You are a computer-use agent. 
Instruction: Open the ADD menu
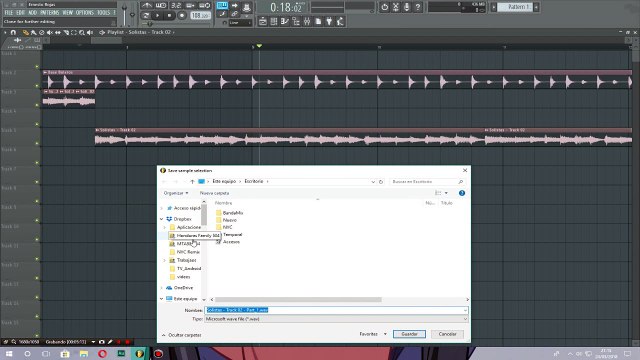[x=32, y=13]
